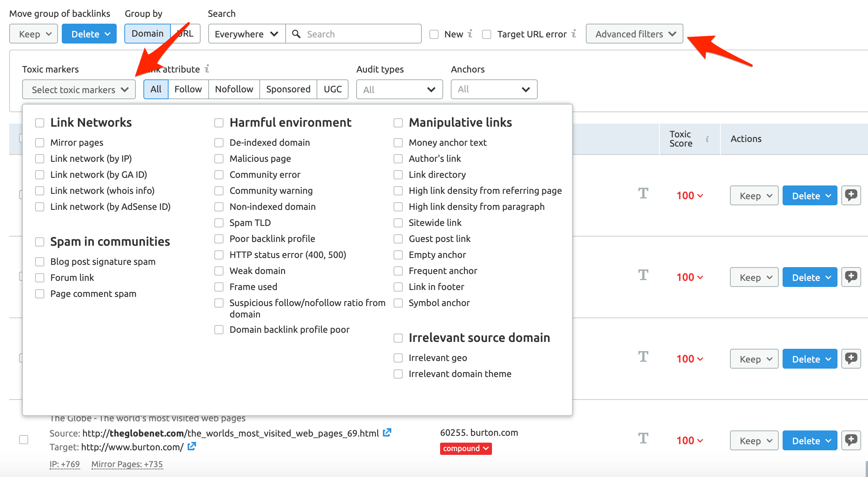
Task: Enable the Malicious page filter
Action: click(219, 159)
